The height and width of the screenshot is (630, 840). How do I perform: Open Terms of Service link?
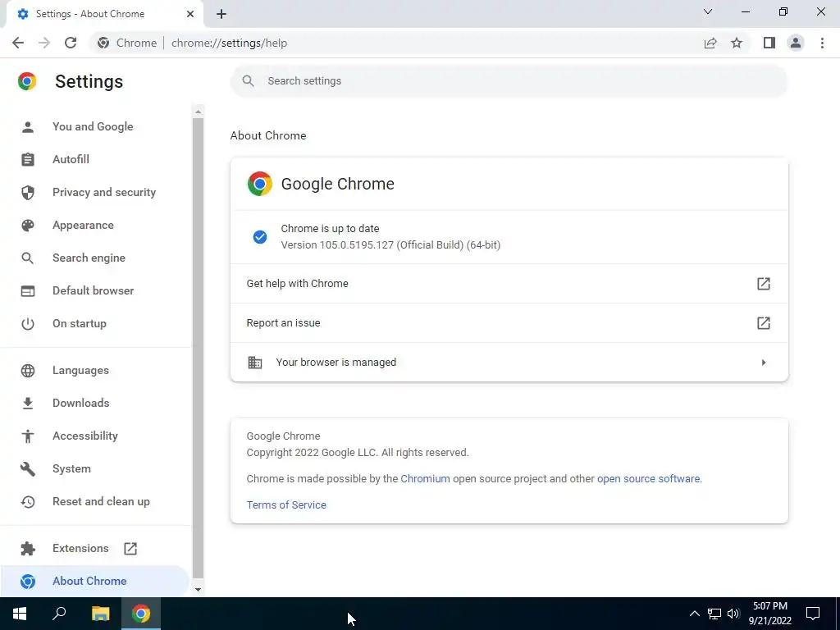[x=286, y=505]
